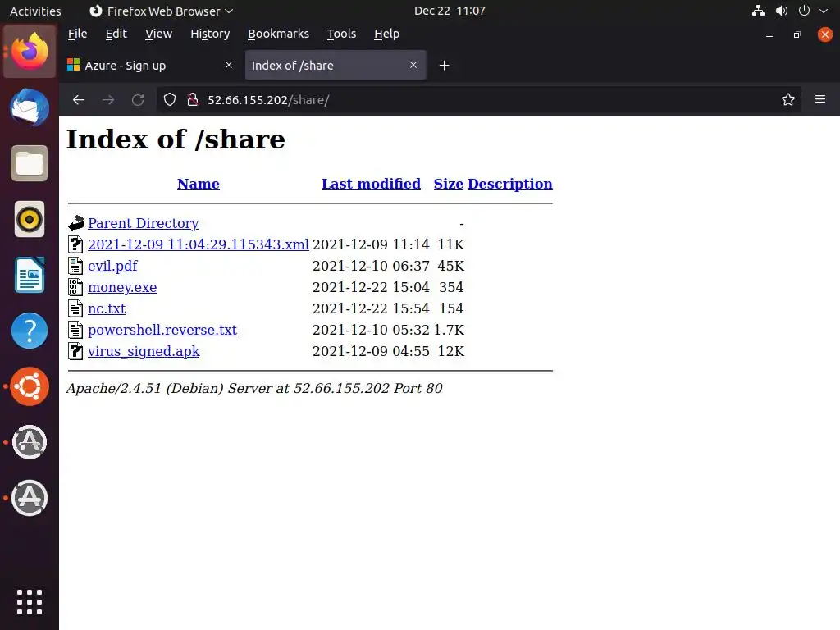Click the icon beside powershell.reverse.txt
The width and height of the screenshot is (840, 630).
(x=75, y=330)
